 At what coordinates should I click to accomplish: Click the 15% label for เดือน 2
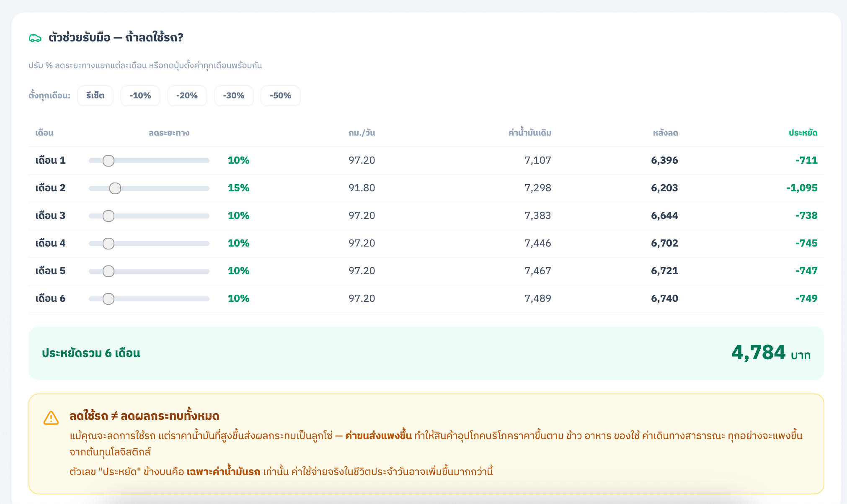(x=238, y=188)
